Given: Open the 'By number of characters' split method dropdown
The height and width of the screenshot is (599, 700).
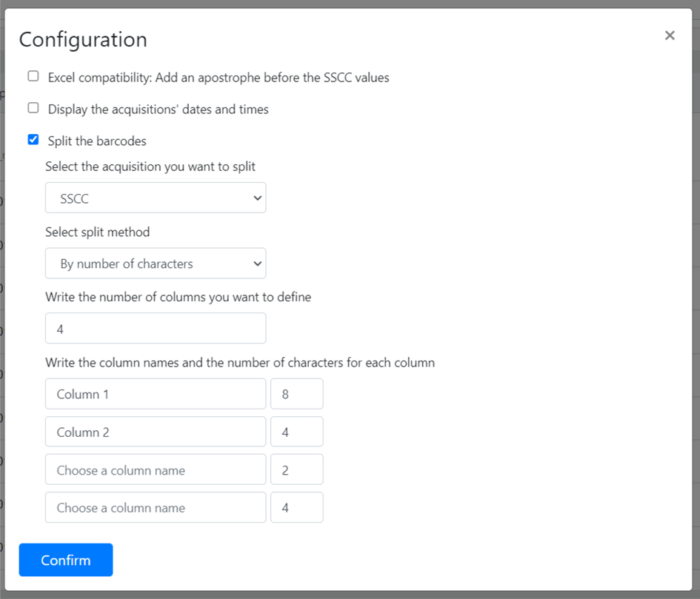Looking at the screenshot, I should pyautogui.click(x=156, y=264).
